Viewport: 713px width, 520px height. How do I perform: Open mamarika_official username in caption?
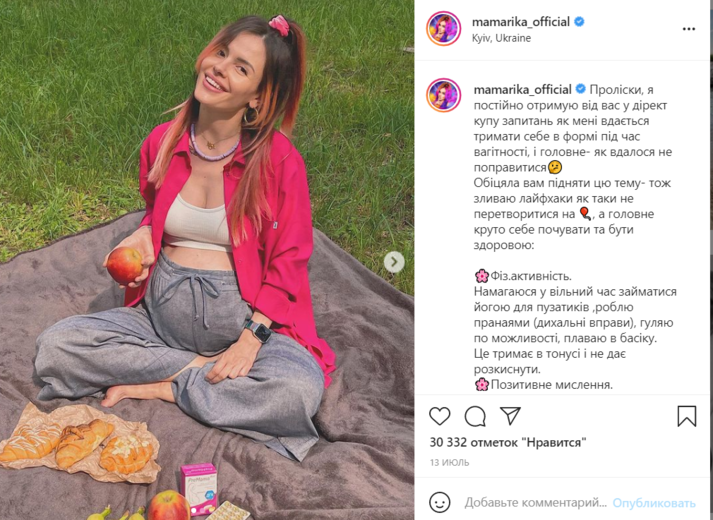[522, 90]
